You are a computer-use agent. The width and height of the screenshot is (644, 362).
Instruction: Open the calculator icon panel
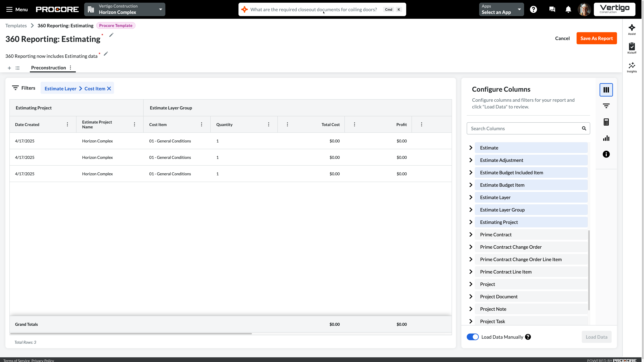click(x=606, y=122)
